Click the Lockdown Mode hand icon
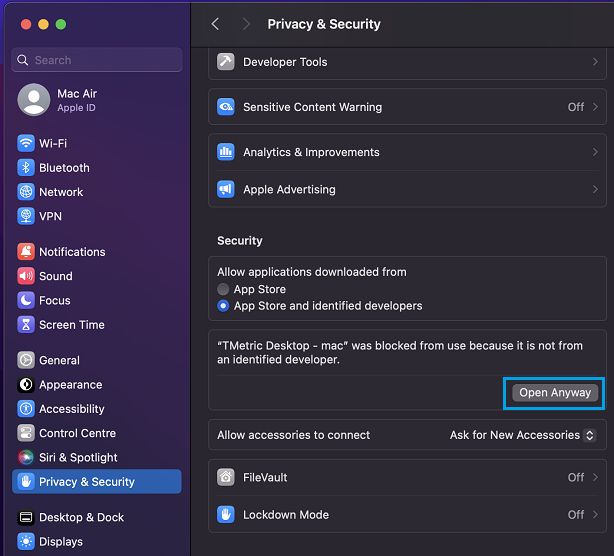 [226, 514]
